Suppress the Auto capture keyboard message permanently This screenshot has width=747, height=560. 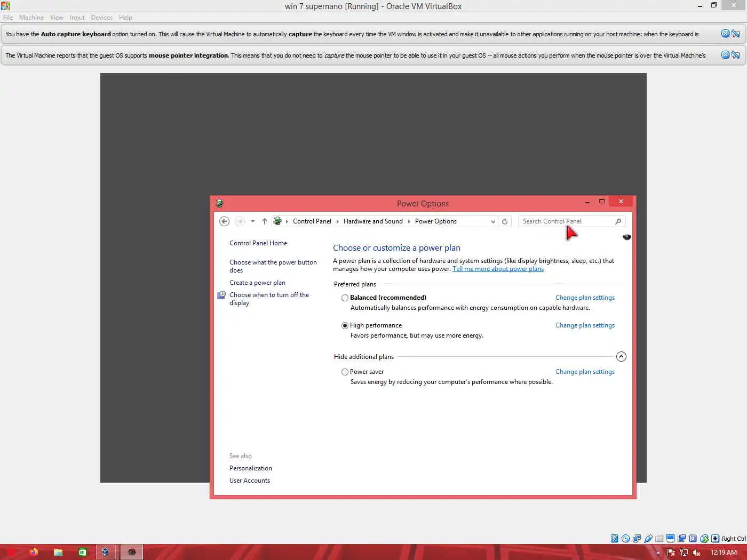pos(736,34)
